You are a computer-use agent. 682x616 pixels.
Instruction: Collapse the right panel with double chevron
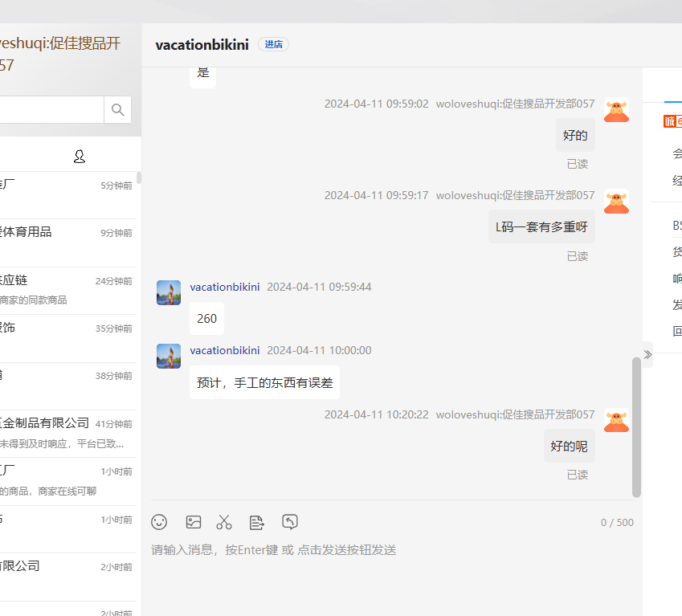pos(647,354)
